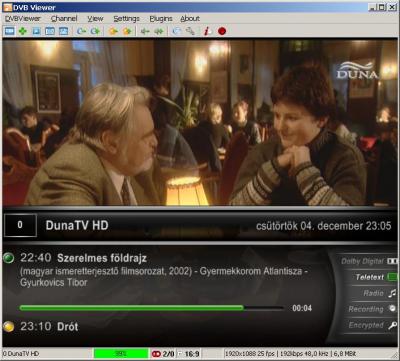The width and height of the screenshot is (400, 361).
Task: Click the music note icon next to Radio
Action: (x=393, y=293)
